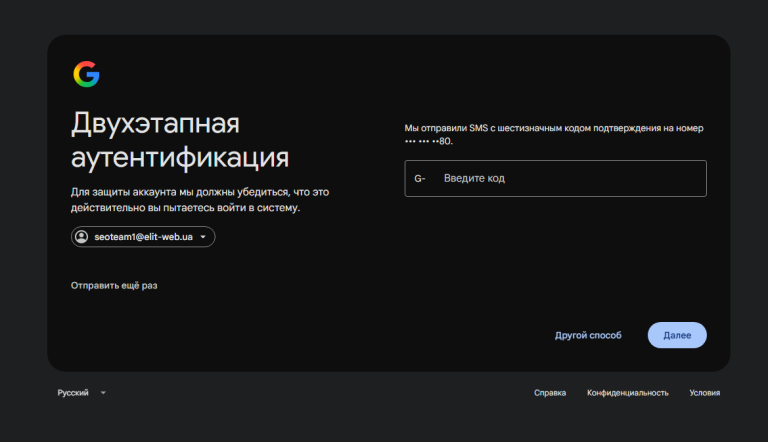Click the 'Для защиты аккаунта' description text

[200, 199]
